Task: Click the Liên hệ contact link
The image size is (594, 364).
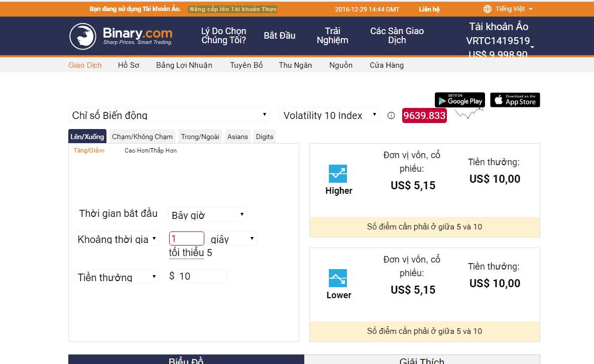Action: pos(429,9)
